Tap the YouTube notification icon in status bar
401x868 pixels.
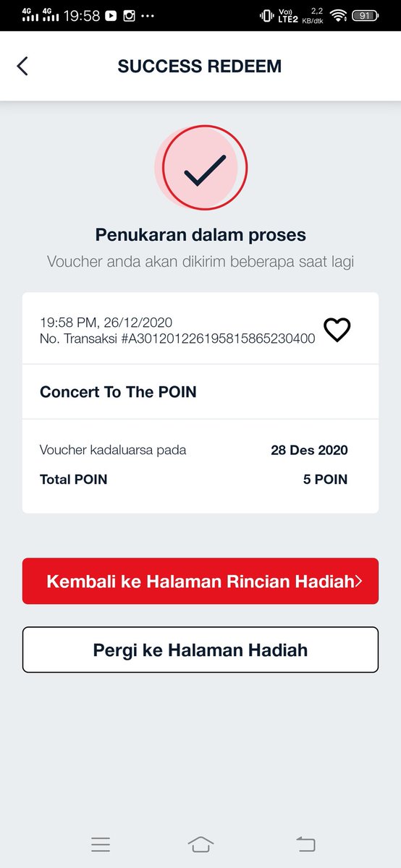[111, 15]
